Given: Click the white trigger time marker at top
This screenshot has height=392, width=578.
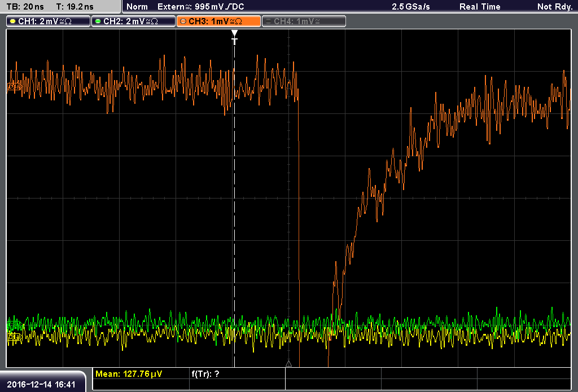Looking at the screenshot, I should [x=234, y=37].
